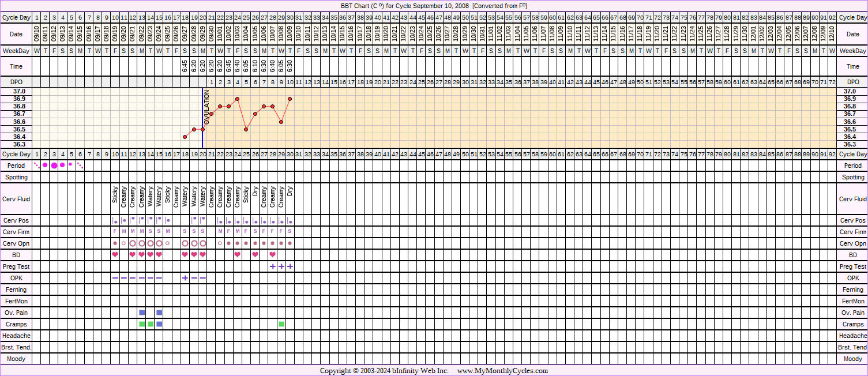This screenshot has height=376, width=868.
Task: Click the Cerv Opn circle on cycle day 12
Action: (133, 243)
